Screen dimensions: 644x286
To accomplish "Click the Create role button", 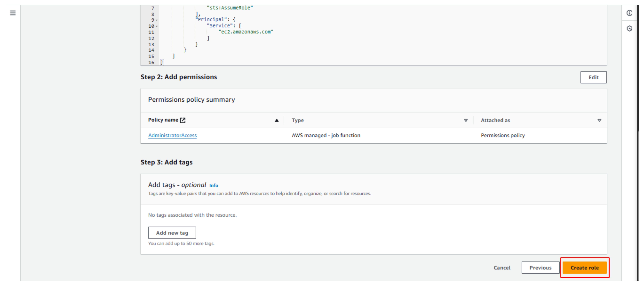I will coord(584,268).
